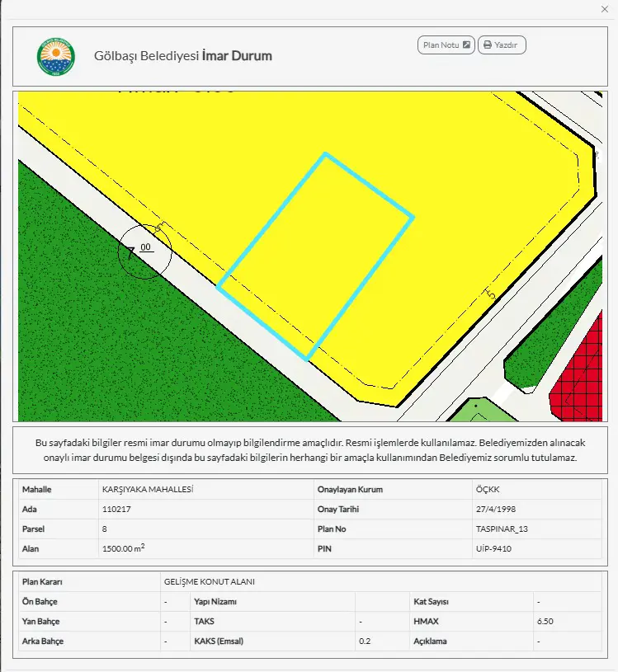The image size is (618, 672).
Task: Click the Arka Bahçe label
Action: tap(43, 641)
